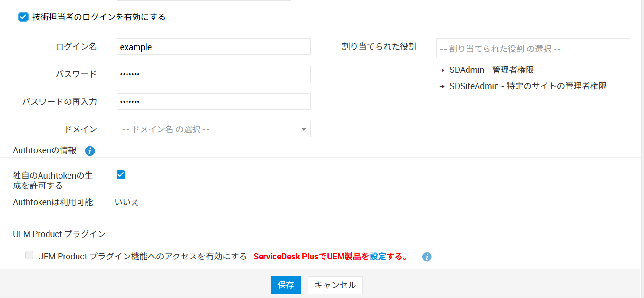Tick the UEM Product プラグイン access checkbox
The width and height of the screenshot is (644, 298).
29,256
